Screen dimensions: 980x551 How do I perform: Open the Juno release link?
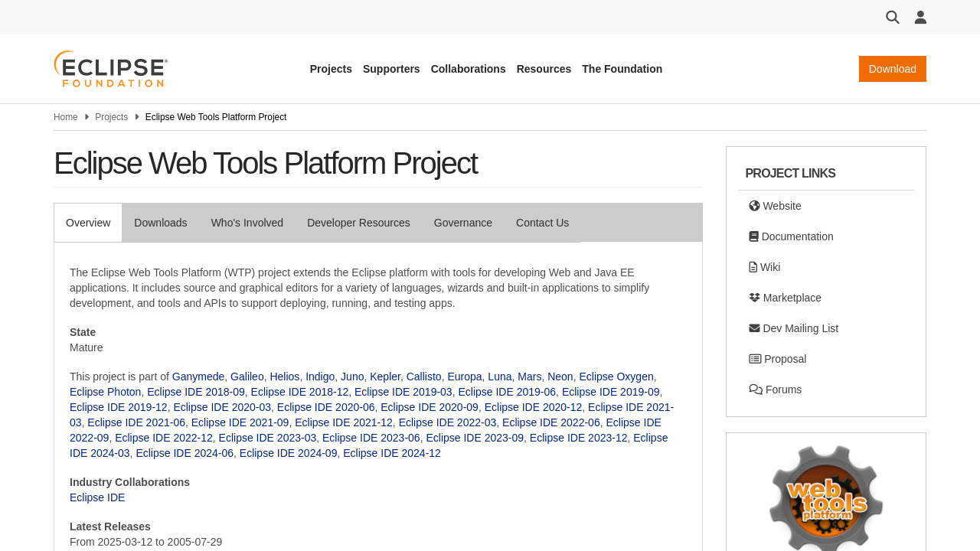[352, 377]
